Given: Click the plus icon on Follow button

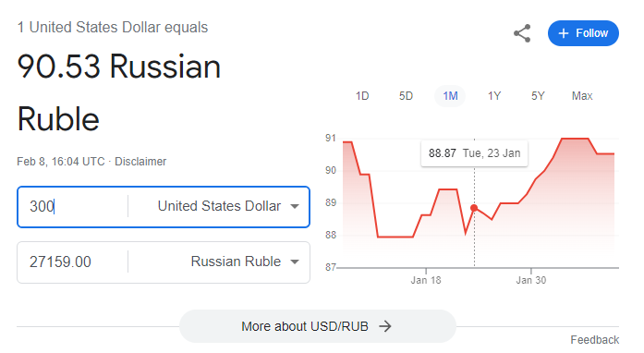Looking at the screenshot, I should (x=564, y=33).
